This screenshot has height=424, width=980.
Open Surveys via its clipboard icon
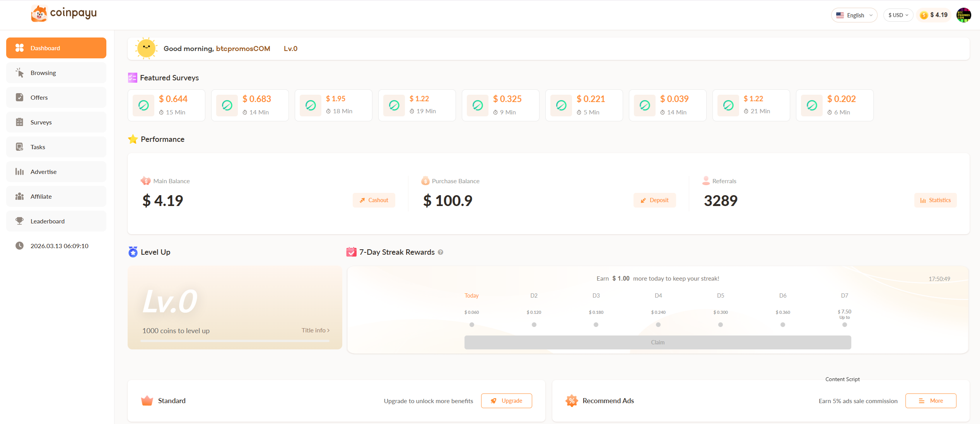pos(20,122)
